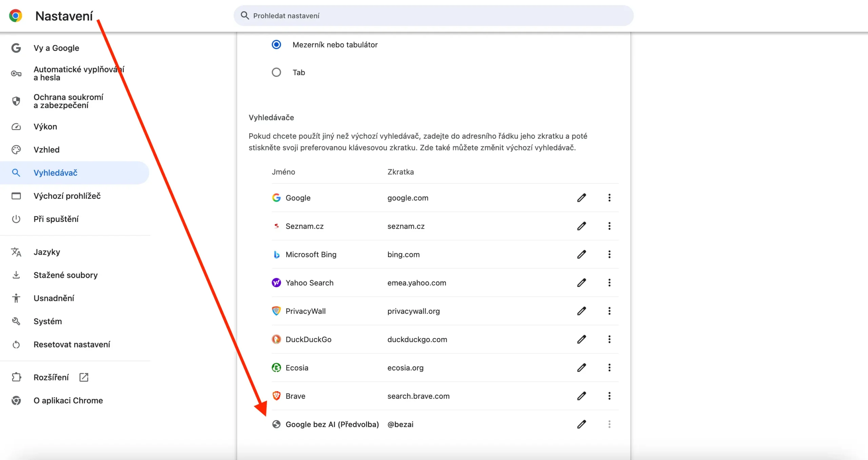This screenshot has width=868, height=460.
Task: Select the Mezerník nebo tabulátor radio button
Action: tap(276, 44)
